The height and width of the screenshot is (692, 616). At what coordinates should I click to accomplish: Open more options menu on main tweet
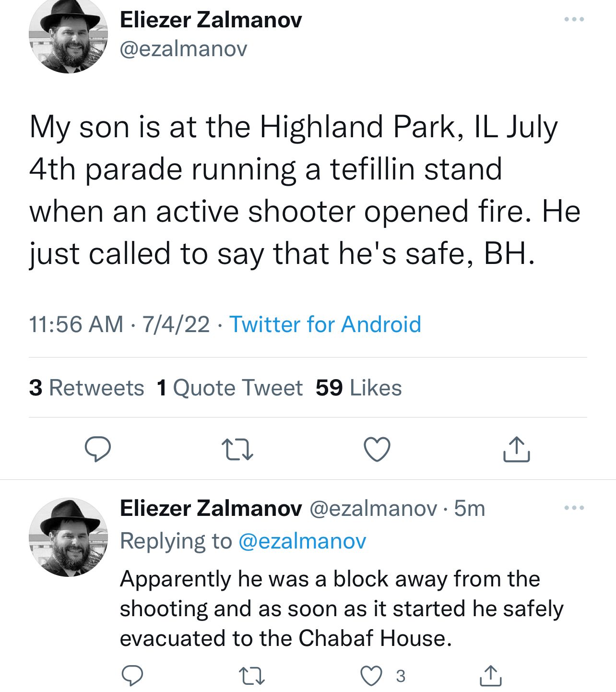click(574, 19)
